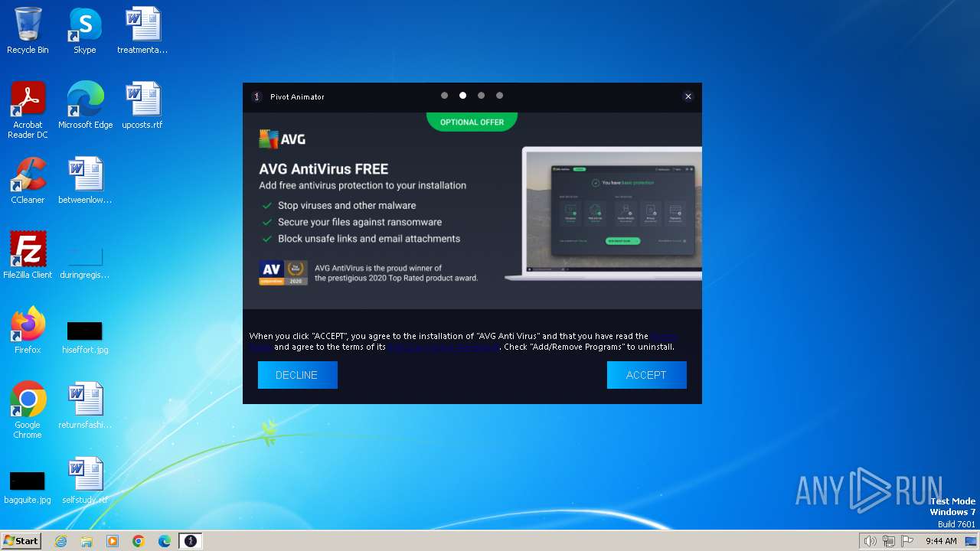Accept the AVG AntiVirus installation
The height and width of the screenshot is (551, 980).
point(647,375)
